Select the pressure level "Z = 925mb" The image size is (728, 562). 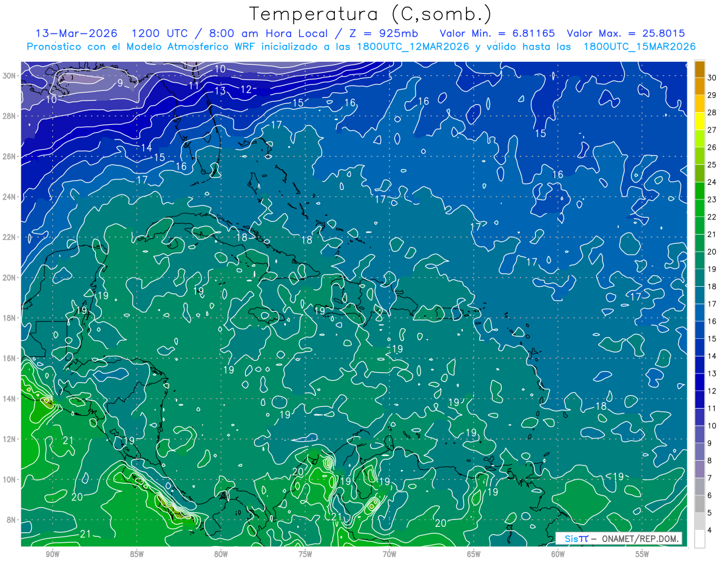(x=382, y=33)
